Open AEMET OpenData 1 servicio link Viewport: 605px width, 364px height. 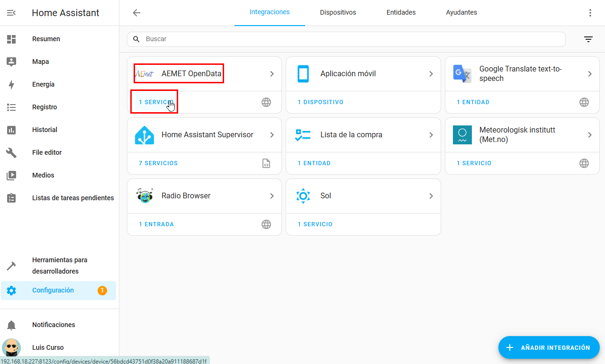155,102
